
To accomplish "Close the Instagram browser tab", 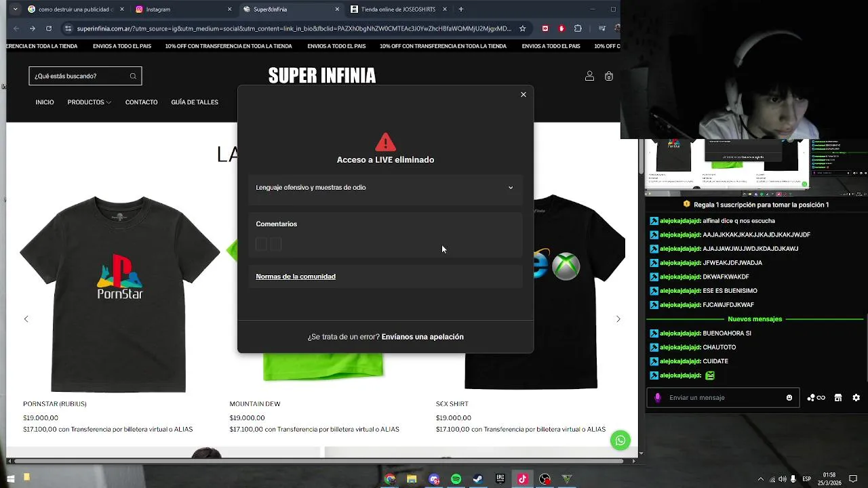I will click(229, 9).
